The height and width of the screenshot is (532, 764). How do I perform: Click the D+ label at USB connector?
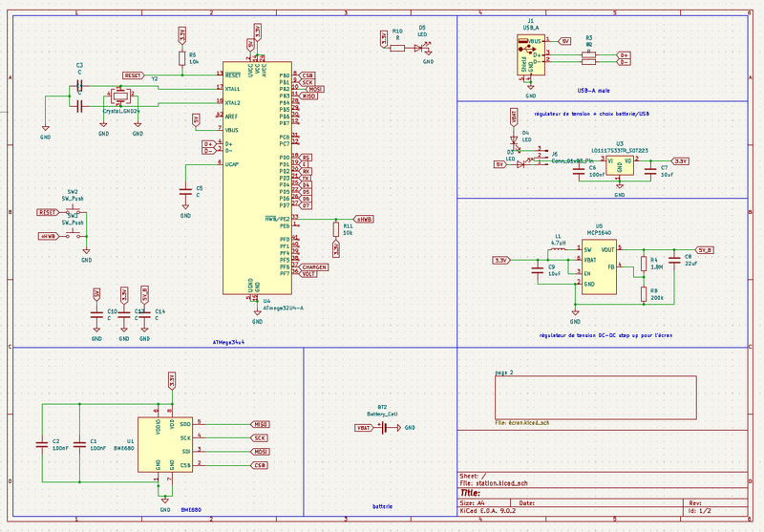click(x=624, y=55)
